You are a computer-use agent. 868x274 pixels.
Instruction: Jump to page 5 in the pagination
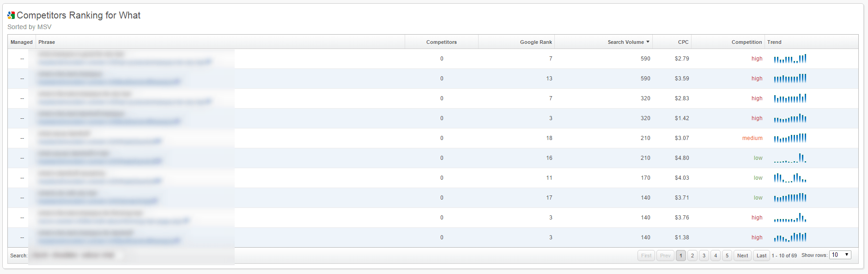pyautogui.click(x=727, y=256)
